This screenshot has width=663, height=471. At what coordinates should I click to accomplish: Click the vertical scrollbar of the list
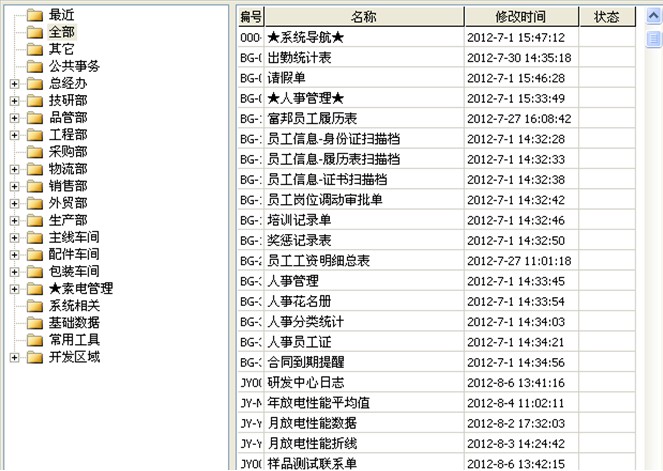click(653, 250)
